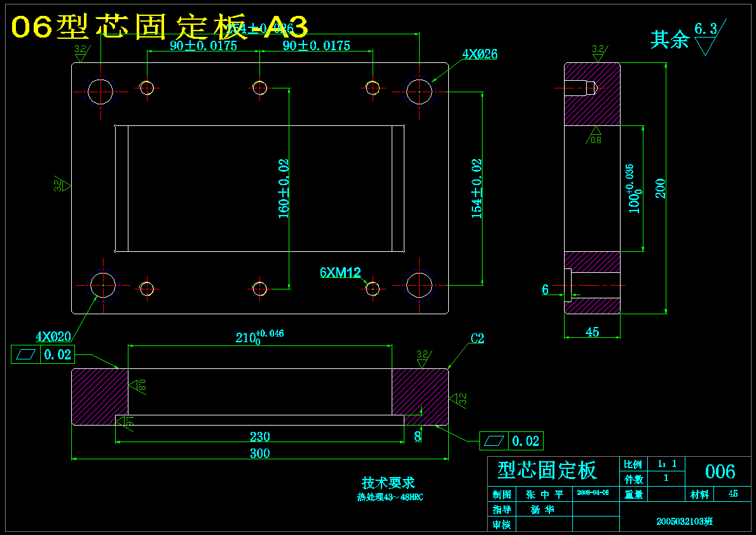Click the flatness frame '0.02' near '4XØ20'

pos(43,354)
